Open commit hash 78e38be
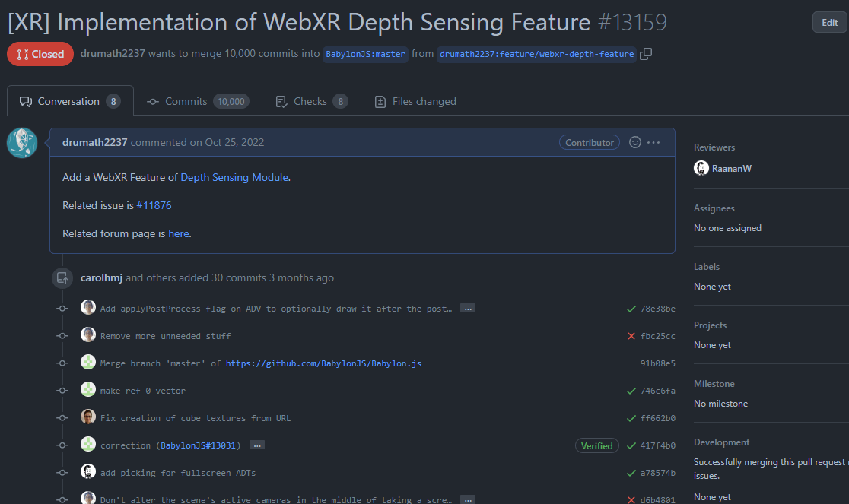The width and height of the screenshot is (849, 504). click(657, 309)
